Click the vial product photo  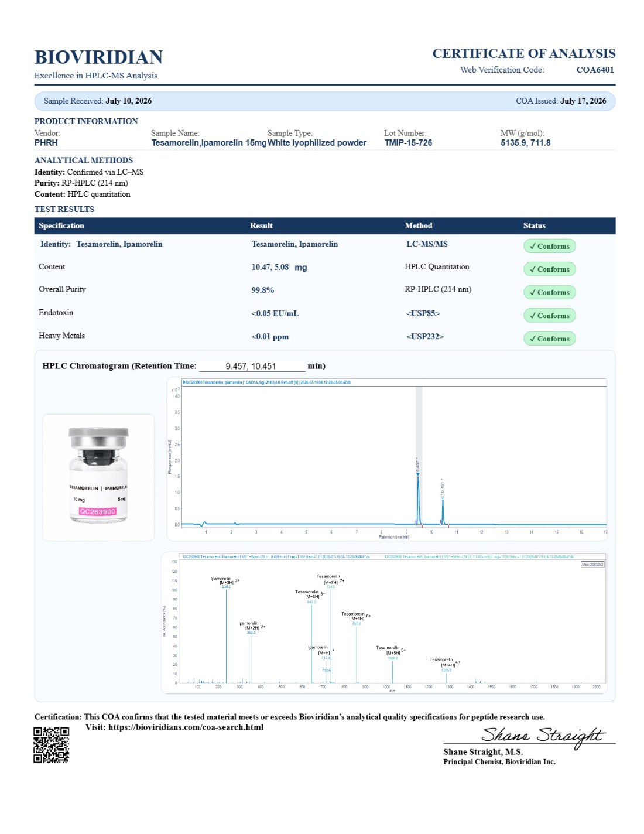coord(98,477)
